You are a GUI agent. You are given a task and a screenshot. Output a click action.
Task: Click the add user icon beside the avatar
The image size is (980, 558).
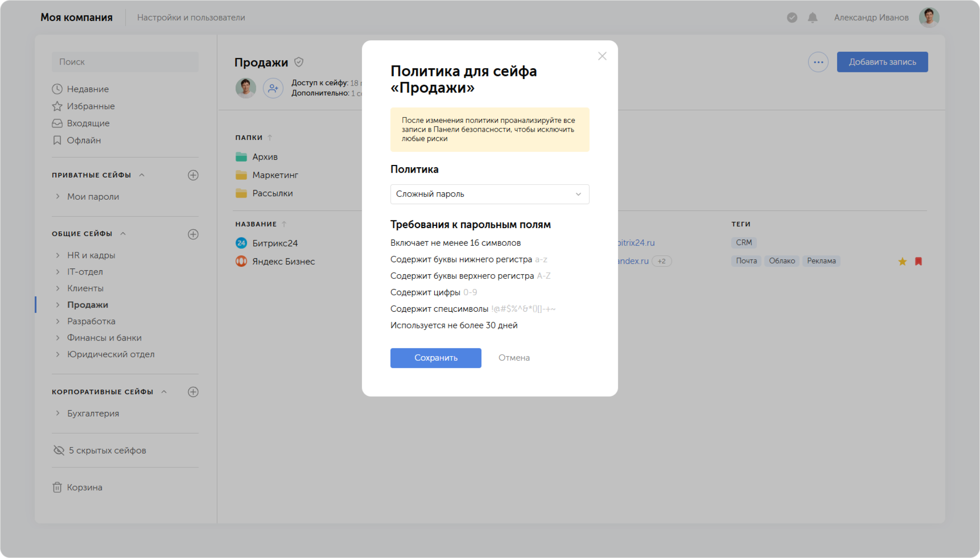[273, 89]
